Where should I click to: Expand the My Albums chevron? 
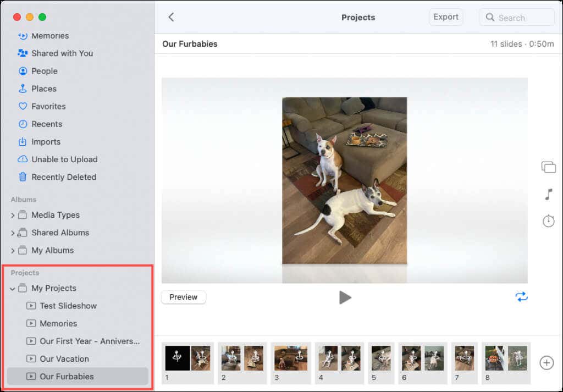[13, 251]
